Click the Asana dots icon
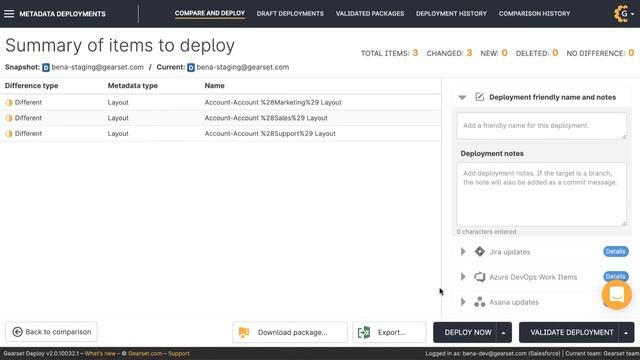This screenshot has width=640, height=360. click(480, 302)
